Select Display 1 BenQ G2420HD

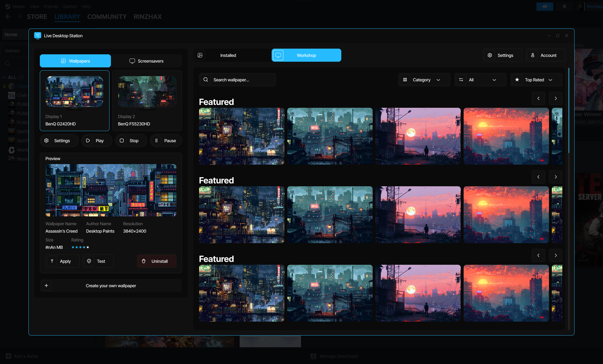(x=75, y=101)
